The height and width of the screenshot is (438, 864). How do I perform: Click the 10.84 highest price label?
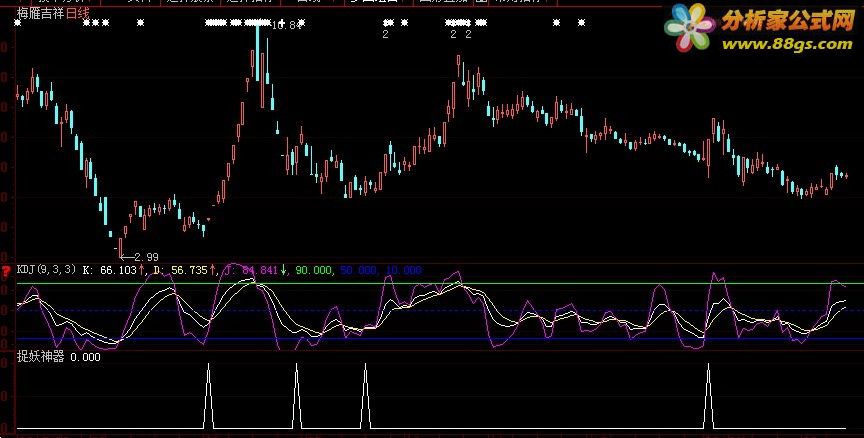pos(285,25)
